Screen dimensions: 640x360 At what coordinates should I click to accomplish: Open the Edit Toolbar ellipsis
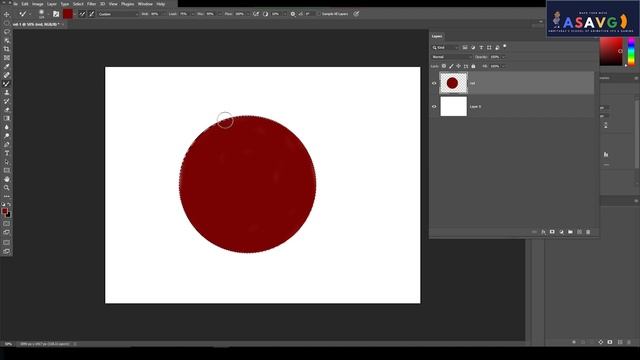pos(7,196)
